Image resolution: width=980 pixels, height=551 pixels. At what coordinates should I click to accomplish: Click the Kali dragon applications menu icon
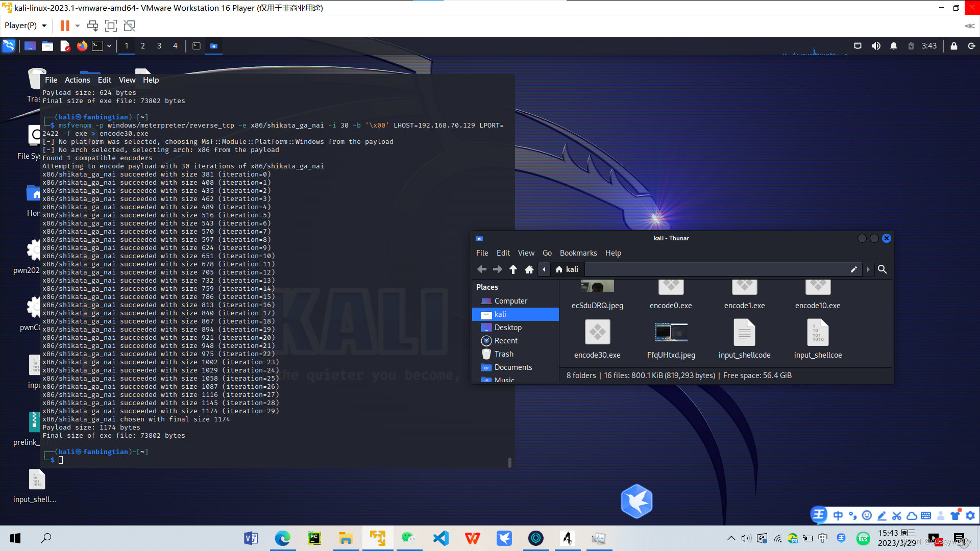point(9,46)
